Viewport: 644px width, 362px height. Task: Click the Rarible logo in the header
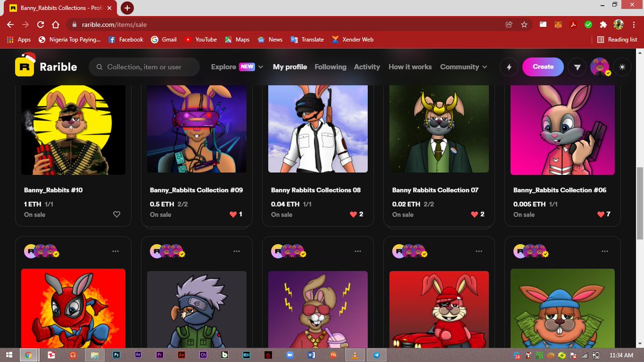pos(46,67)
